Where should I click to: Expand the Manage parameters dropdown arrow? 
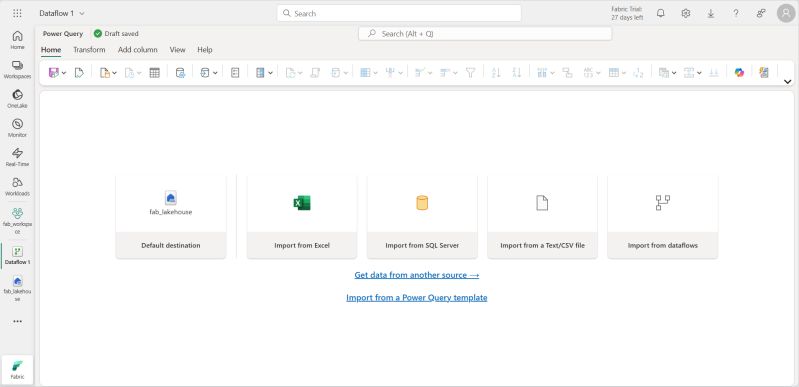click(215, 73)
